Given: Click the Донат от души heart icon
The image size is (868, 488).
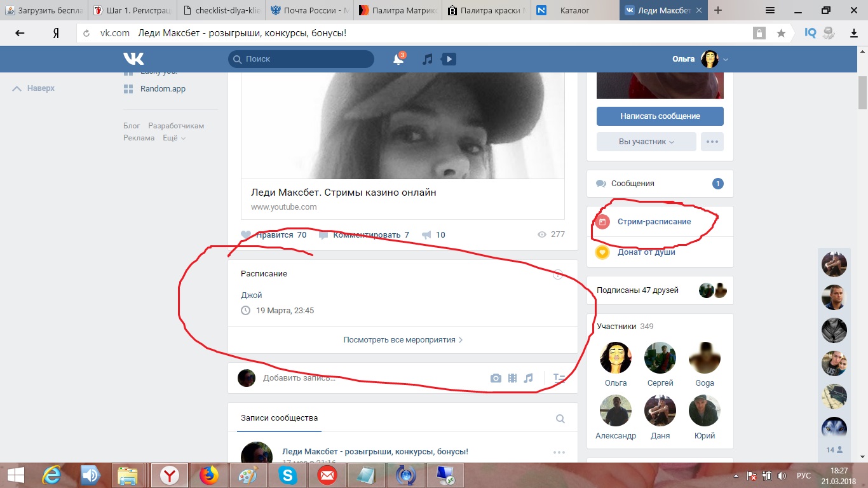Looking at the screenshot, I should (x=603, y=252).
